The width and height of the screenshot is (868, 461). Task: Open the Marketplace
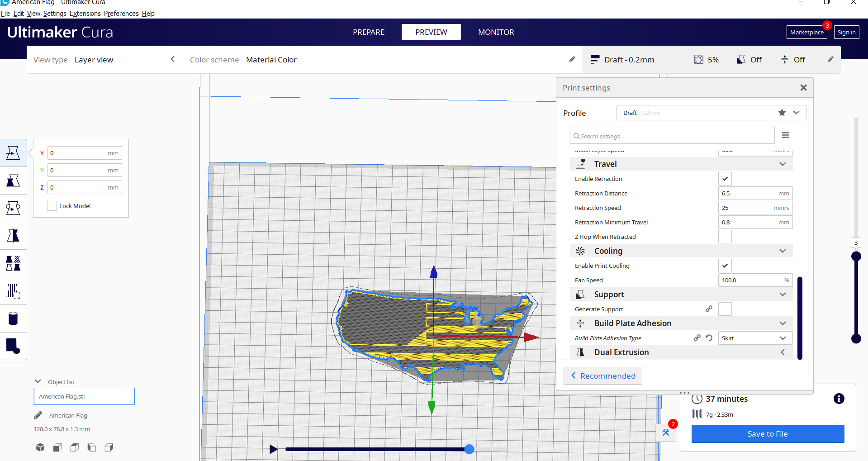click(x=807, y=32)
